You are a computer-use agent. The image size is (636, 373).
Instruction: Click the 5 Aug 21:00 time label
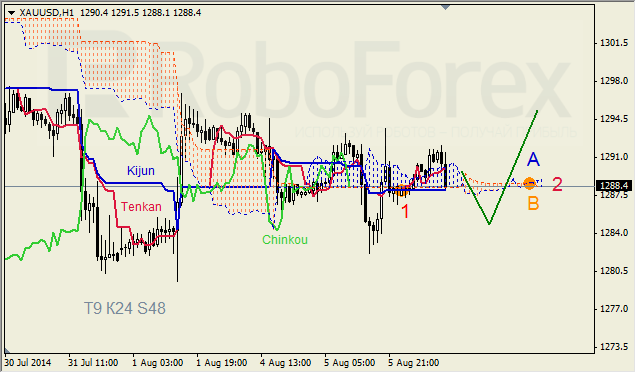414,362
